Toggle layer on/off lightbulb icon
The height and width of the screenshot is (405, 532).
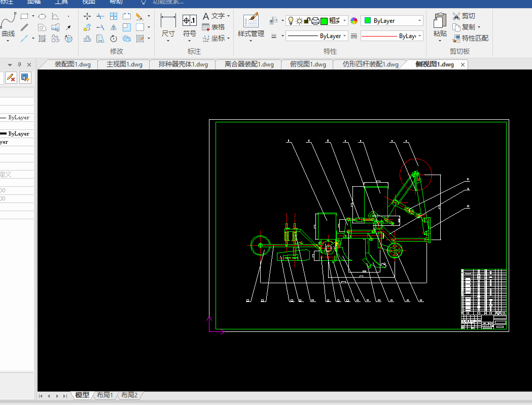pos(291,21)
